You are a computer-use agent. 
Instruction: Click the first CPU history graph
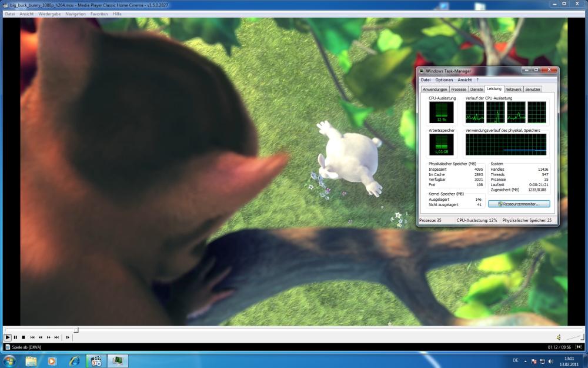pyautogui.click(x=475, y=112)
